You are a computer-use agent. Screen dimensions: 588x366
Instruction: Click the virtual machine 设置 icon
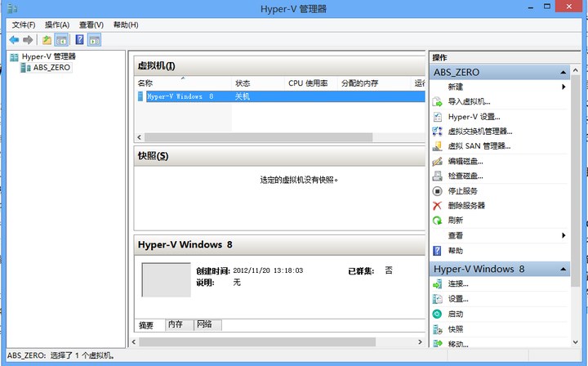click(x=437, y=299)
